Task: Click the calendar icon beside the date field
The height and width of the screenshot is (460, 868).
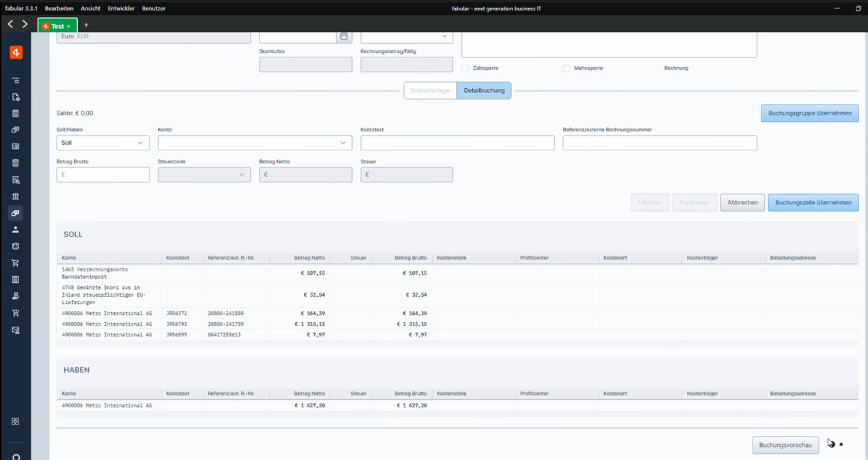Action: tap(344, 36)
